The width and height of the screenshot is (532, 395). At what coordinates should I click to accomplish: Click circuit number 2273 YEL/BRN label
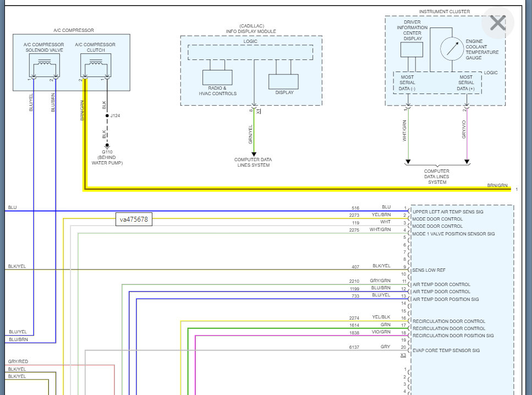pyautogui.click(x=354, y=215)
